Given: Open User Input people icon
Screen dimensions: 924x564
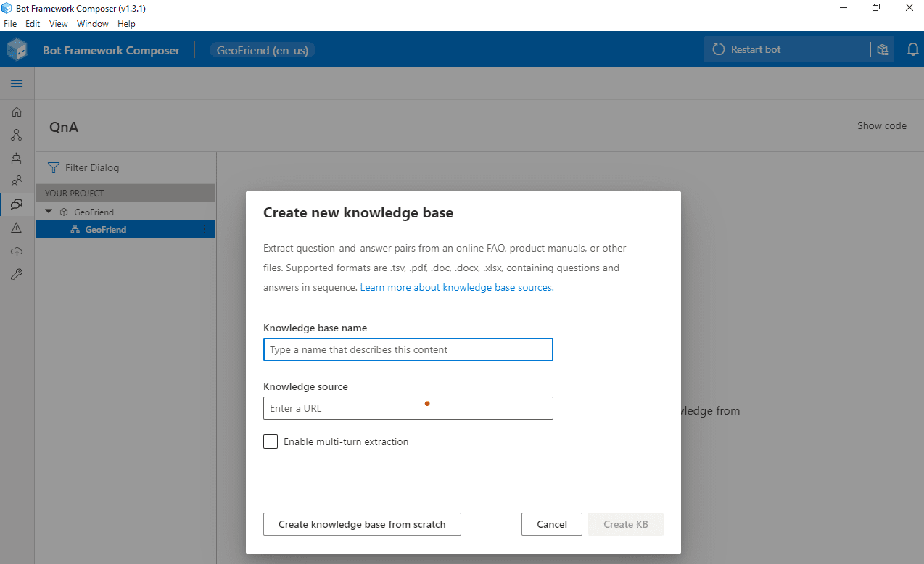Looking at the screenshot, I should click(x=17, y=181).
